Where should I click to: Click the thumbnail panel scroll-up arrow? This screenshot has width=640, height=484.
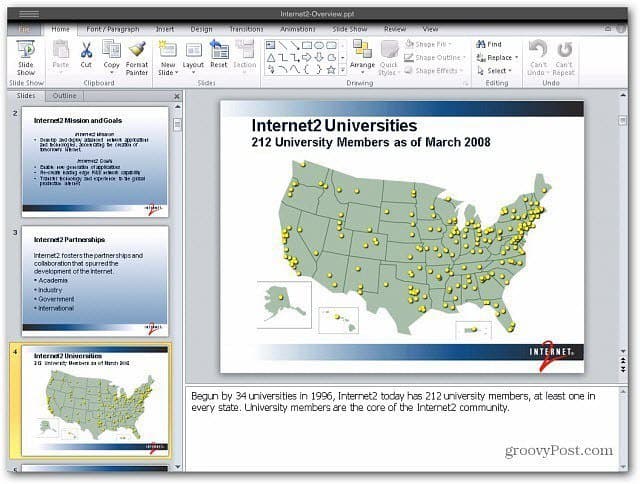coord(177,107)
